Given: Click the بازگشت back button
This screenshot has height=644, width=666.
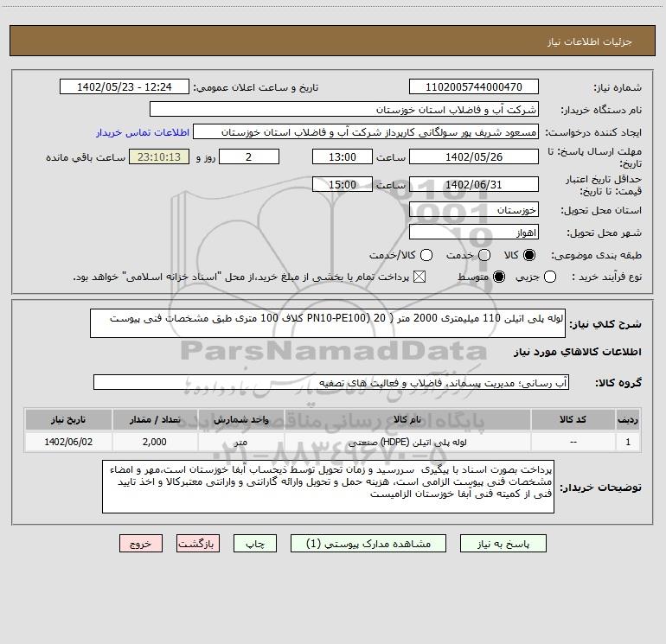Looking at the screenshot, I should point(198,544).
